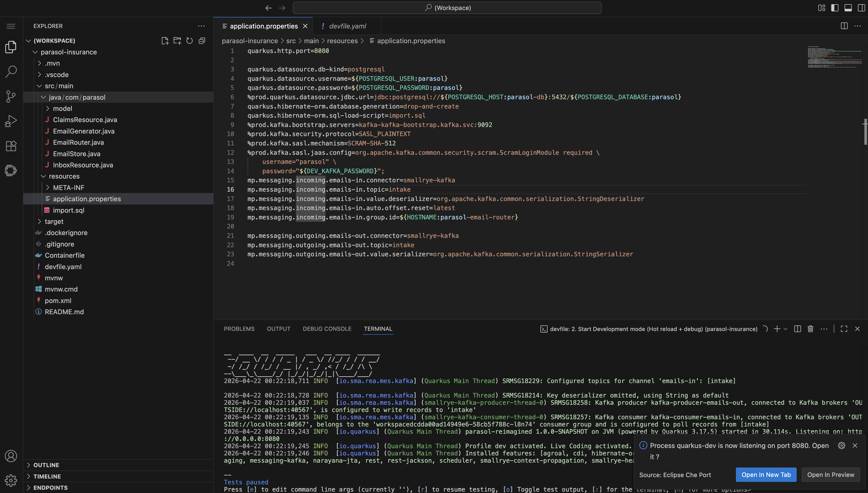Open the Extensions view icon
868x493 pixels.
tap(11, 146)
